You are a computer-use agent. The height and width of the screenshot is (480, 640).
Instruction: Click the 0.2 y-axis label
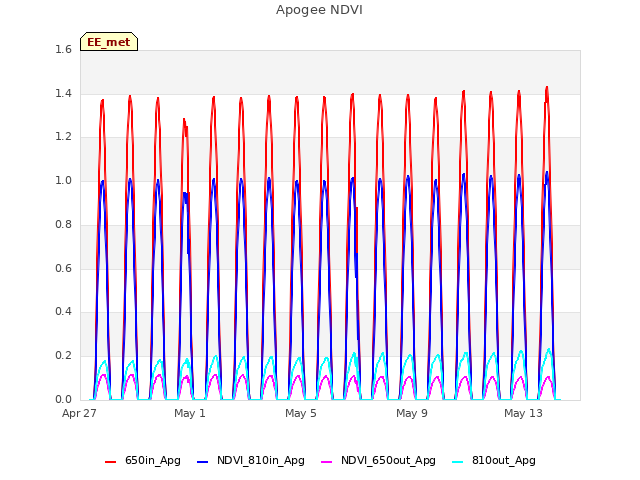pos(63,356)
